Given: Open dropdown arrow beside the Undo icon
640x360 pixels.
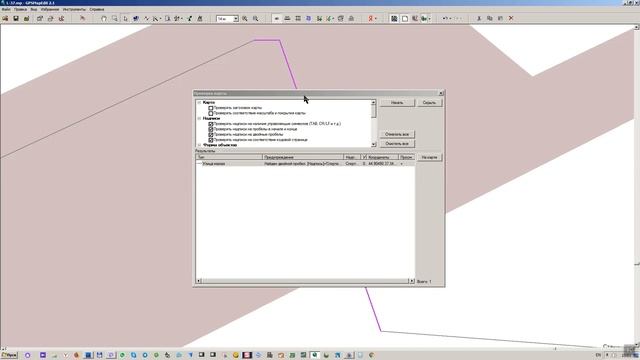Looking at the screenshot, I should click(450, 18).
